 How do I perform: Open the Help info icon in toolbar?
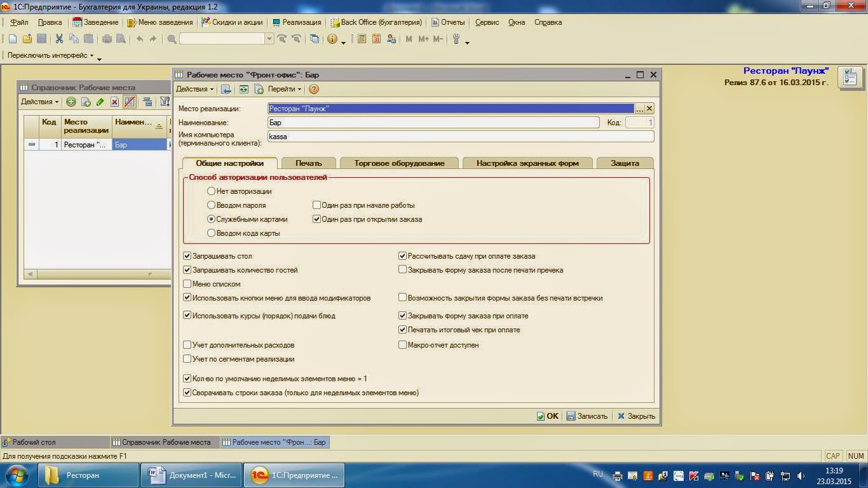click(332, 39)
